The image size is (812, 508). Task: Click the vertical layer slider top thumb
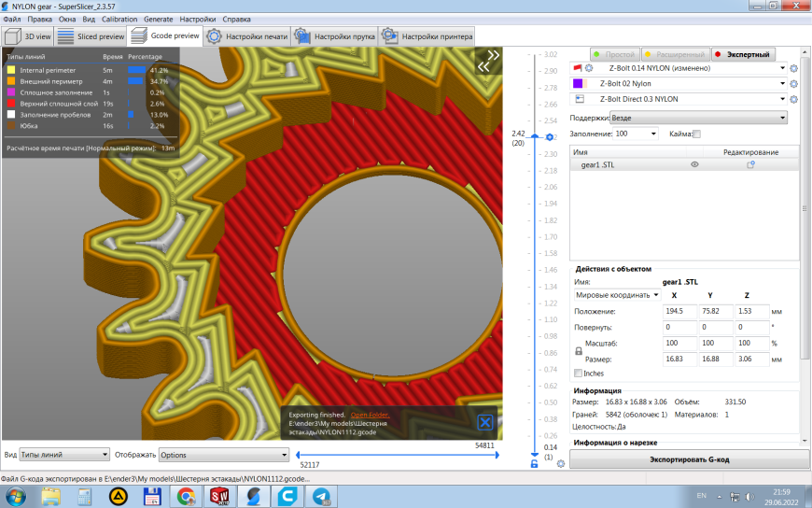[x=535, y=135]
